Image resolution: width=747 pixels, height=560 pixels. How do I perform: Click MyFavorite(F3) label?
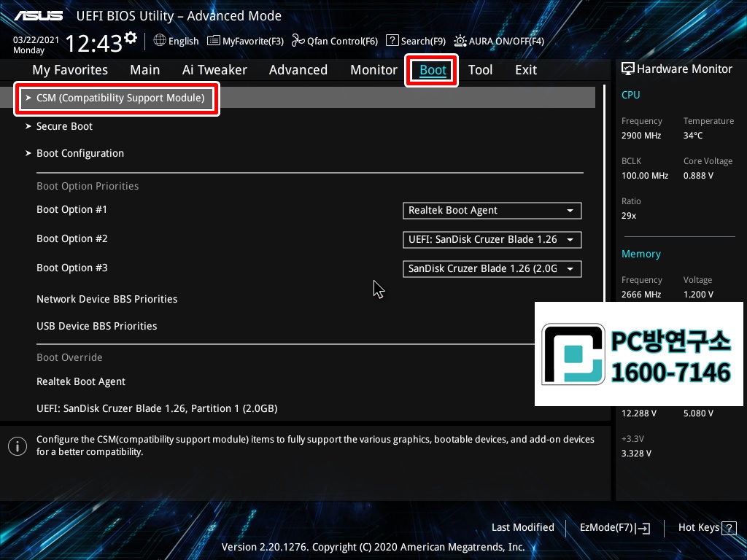[253, 41]
